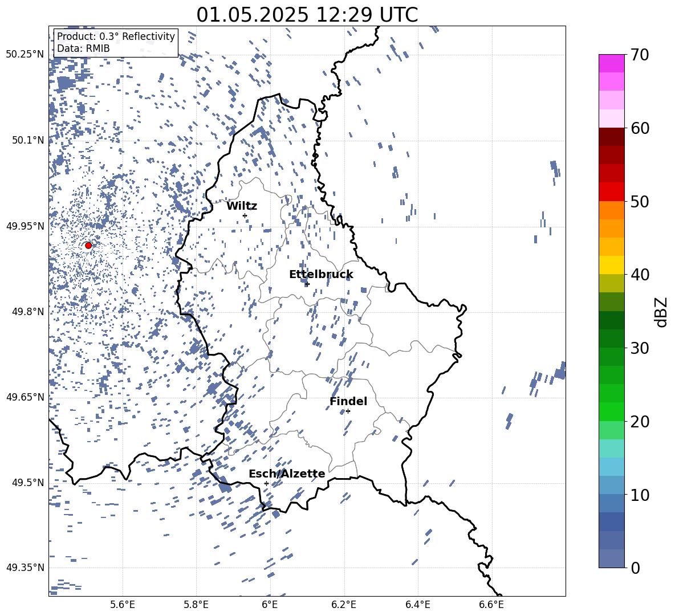The image size is (675, 616).
Task: Click the longitude label 5.6°E
Action: point(123,605)
